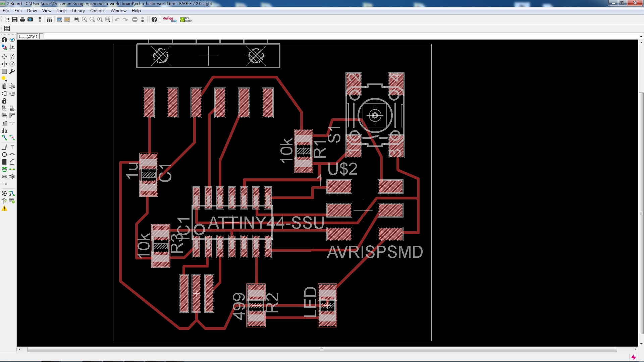The image size is (644, 362).
Task: Click the Zoom to fit icon
Action: pos(77,19)
